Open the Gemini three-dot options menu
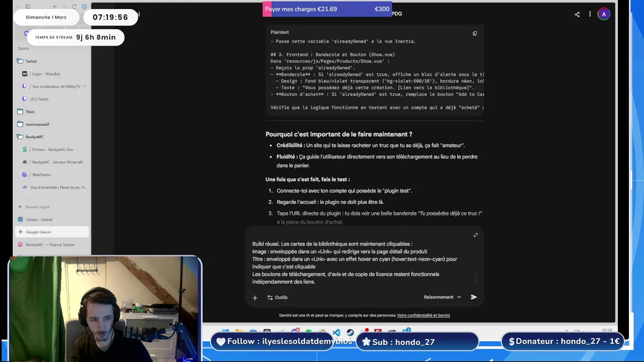Image resolution: width=644 pixels, height=362 pixels. point(590,14)
